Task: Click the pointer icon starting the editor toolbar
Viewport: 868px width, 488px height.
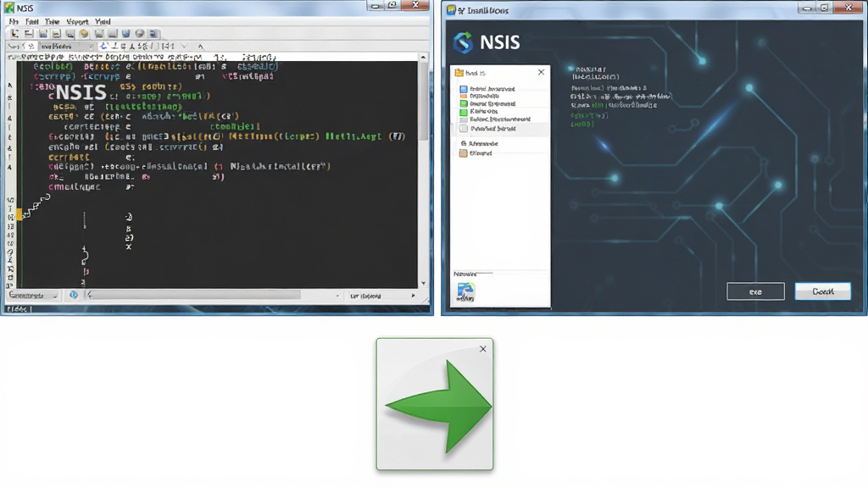Action: (x=14, y=34)
